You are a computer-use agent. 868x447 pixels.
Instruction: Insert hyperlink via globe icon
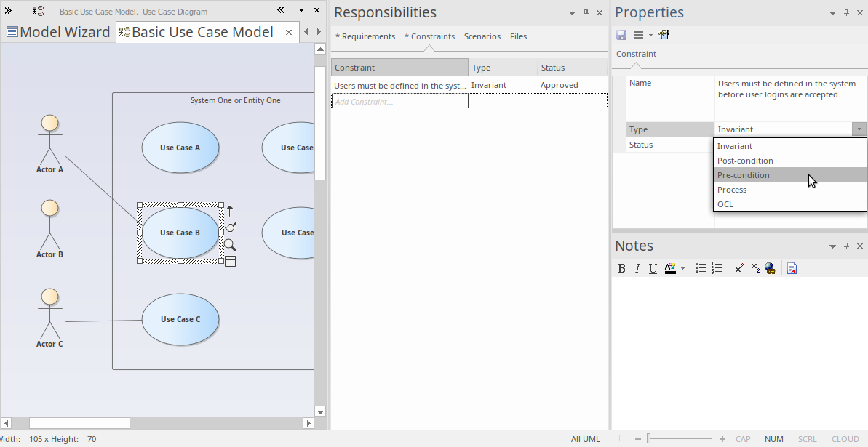point(771,269)
